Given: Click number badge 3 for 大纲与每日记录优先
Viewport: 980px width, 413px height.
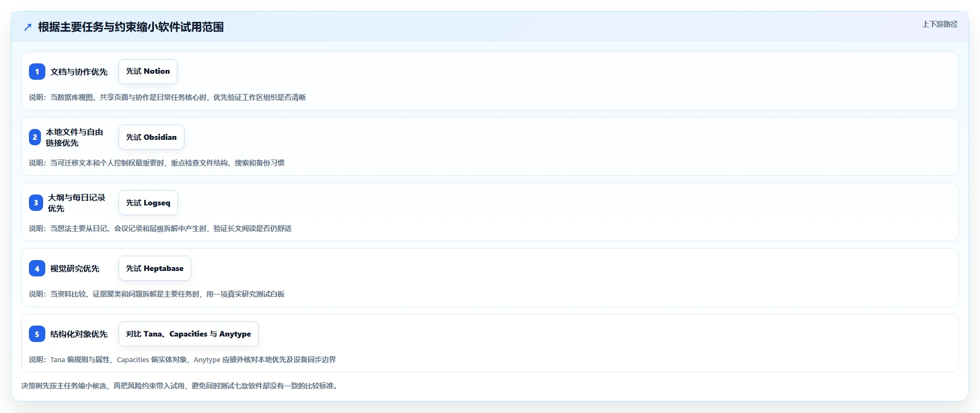Looking at the screenshot, I should coord(36,203).
